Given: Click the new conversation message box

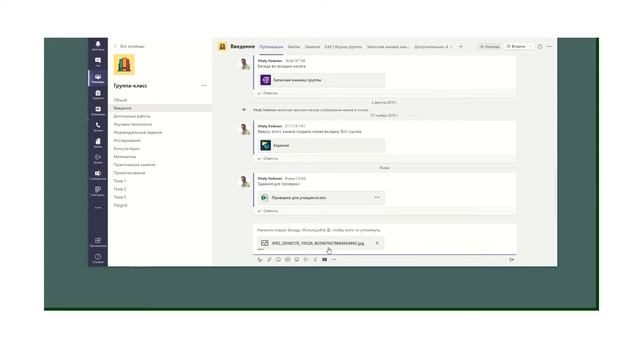Looking at the screenshot, I should [384, 230].
